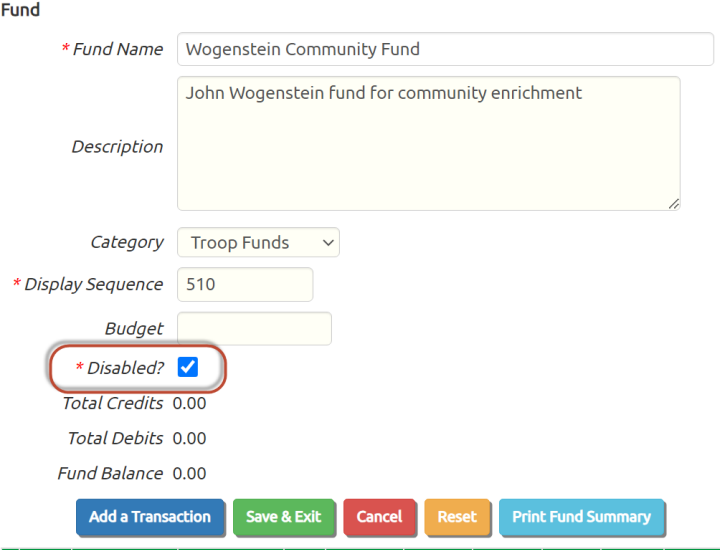Uncheck the Disabled? checkbox
The height and width of the screenshot is (550, 720).
pyautogui.click(x=187, y=367)
